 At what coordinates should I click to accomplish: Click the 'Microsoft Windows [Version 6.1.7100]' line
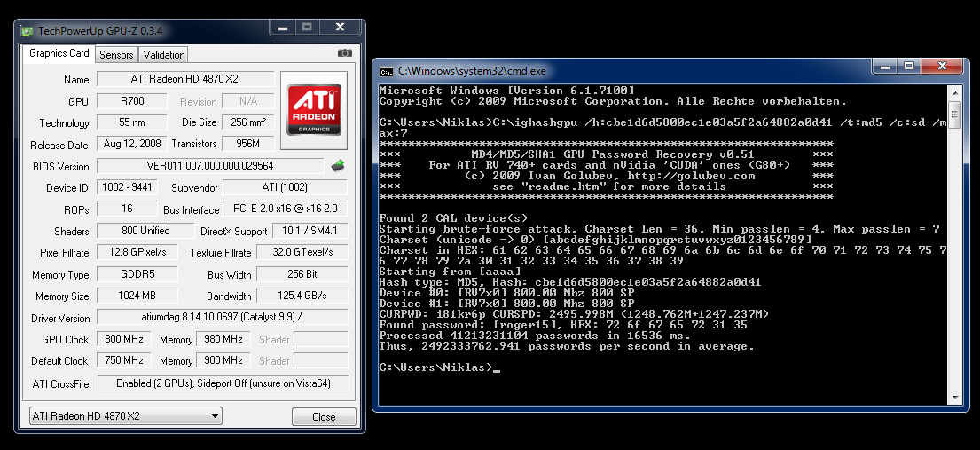507,91
